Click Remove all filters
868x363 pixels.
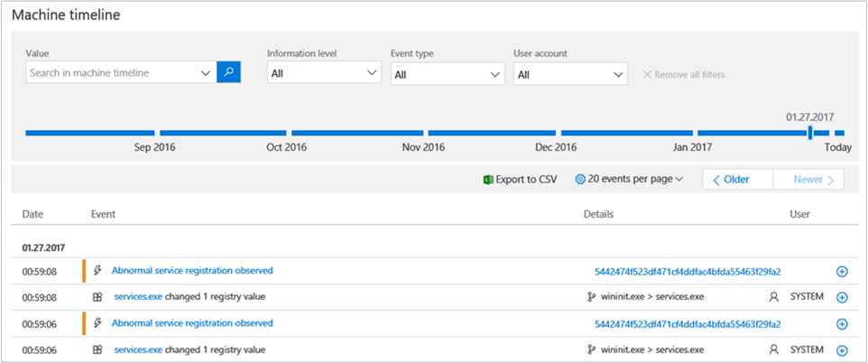click(683, 74)
